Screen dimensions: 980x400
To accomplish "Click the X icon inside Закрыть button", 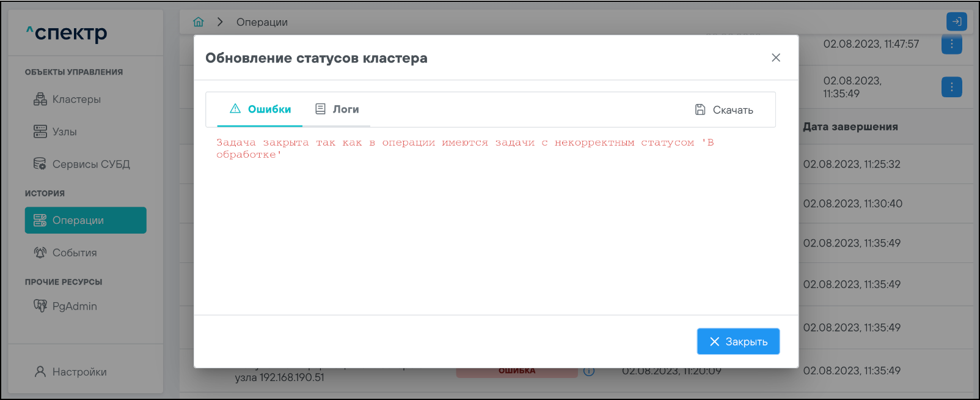I will click(x=714, y=341).
